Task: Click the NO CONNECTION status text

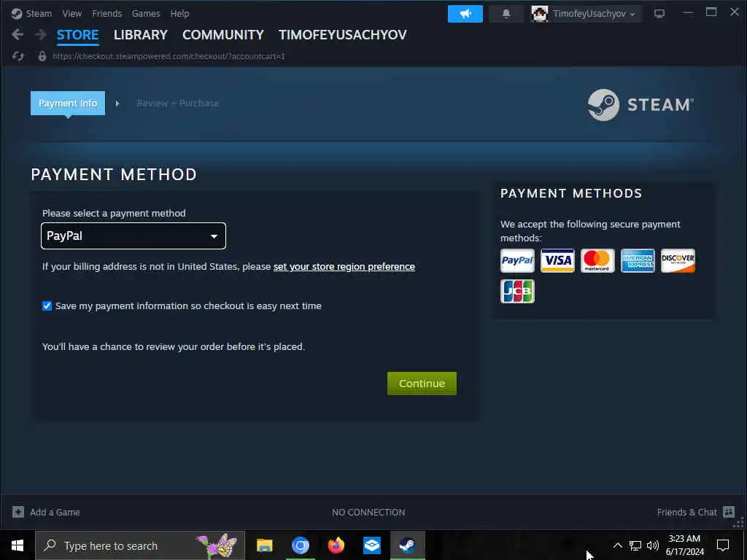Action: point(368,513)
